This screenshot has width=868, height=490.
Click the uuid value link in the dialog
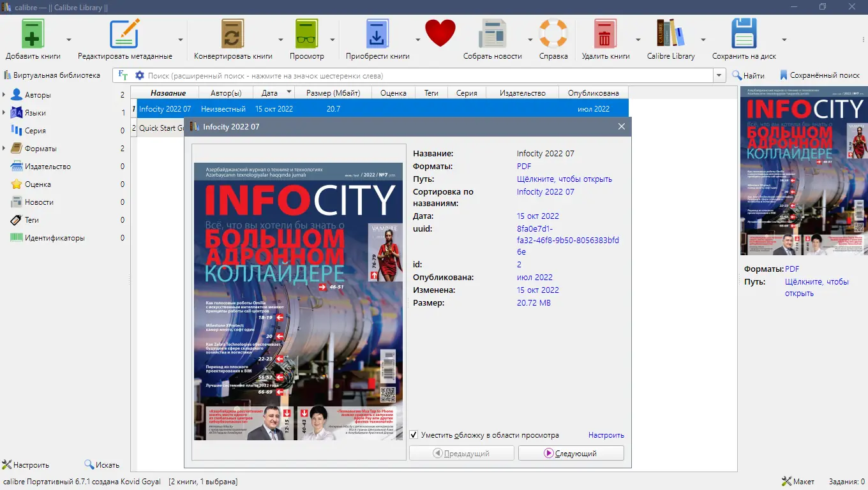[568, 241]
